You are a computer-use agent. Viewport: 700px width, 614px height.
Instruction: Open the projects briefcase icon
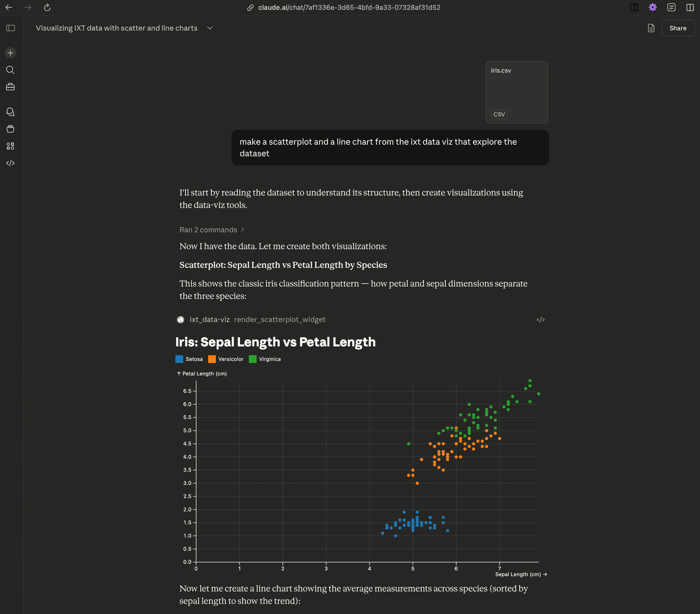coord(10,87)
